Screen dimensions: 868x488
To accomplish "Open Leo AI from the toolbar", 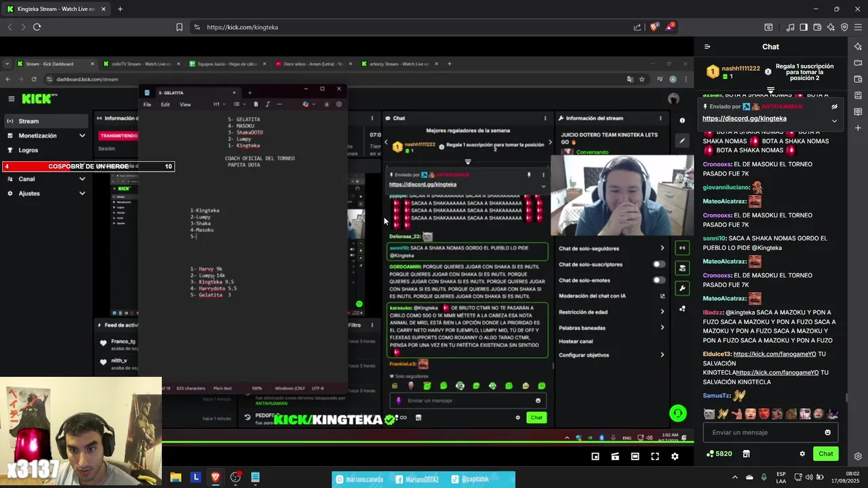I will tap(831, 27).
